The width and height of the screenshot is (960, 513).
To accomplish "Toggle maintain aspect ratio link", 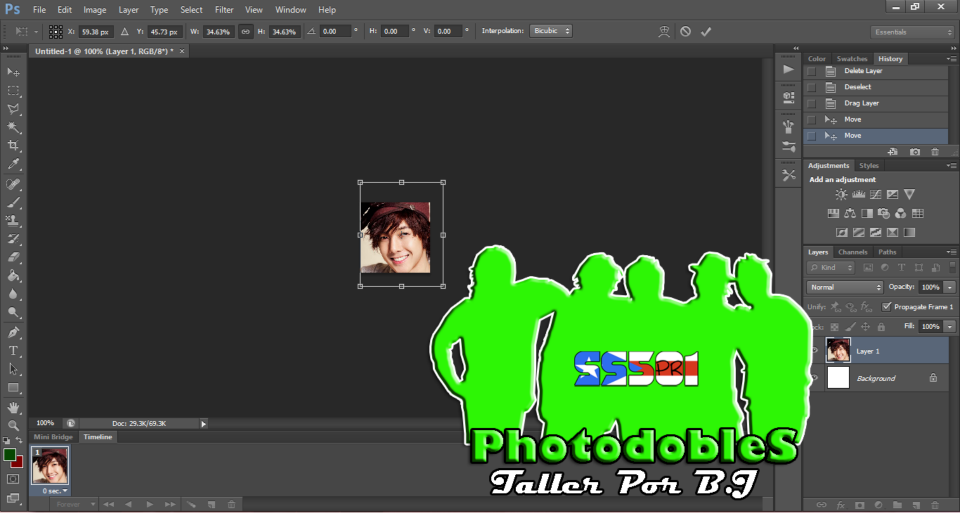I will click(x=246, y=31).
